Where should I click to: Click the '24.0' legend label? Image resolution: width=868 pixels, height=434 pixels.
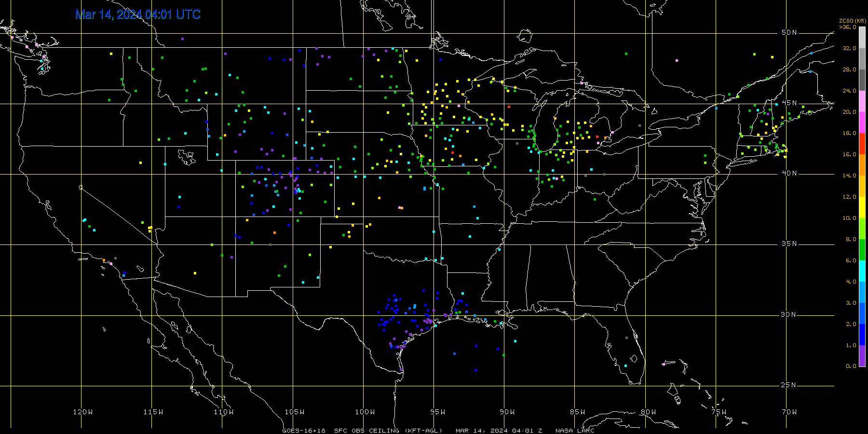[850, 91]
